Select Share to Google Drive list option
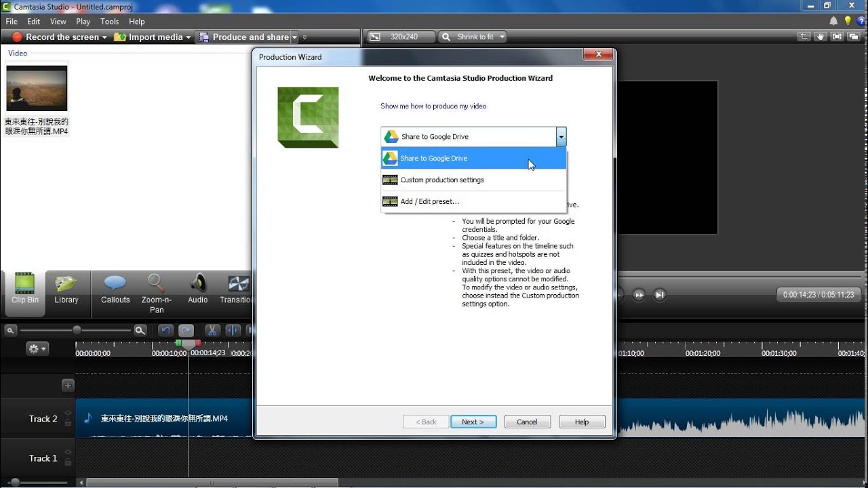This screenshot has height=488, width=868. pos(473,159)
